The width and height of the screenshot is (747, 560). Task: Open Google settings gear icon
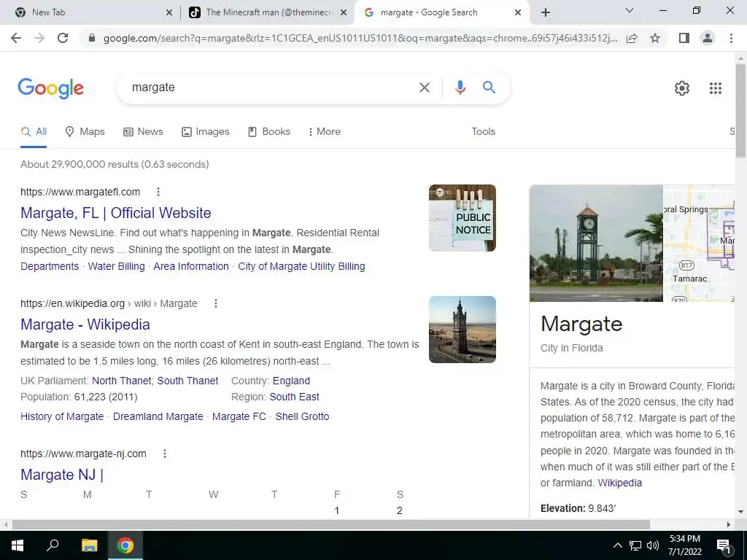pyautogui.click(x=682, y=88)
